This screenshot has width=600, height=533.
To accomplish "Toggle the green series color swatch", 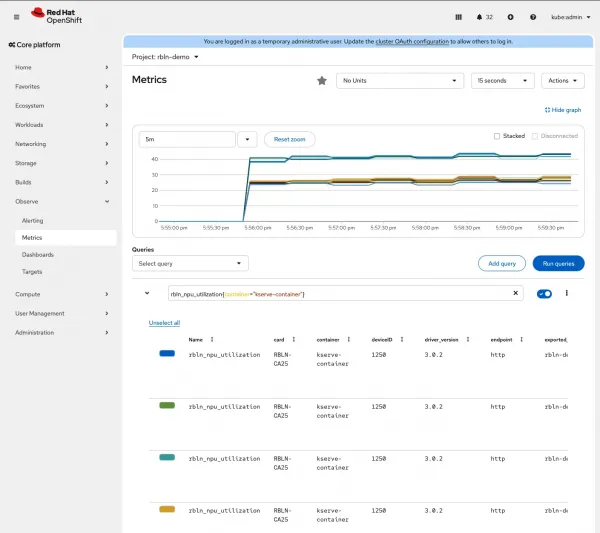I will 167,405.
